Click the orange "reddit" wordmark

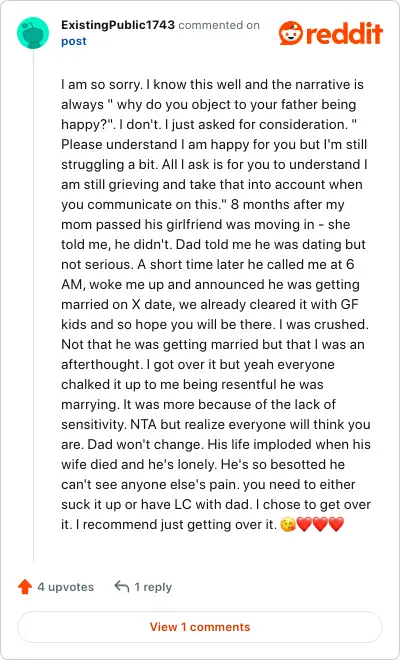[x=344, y=33]
